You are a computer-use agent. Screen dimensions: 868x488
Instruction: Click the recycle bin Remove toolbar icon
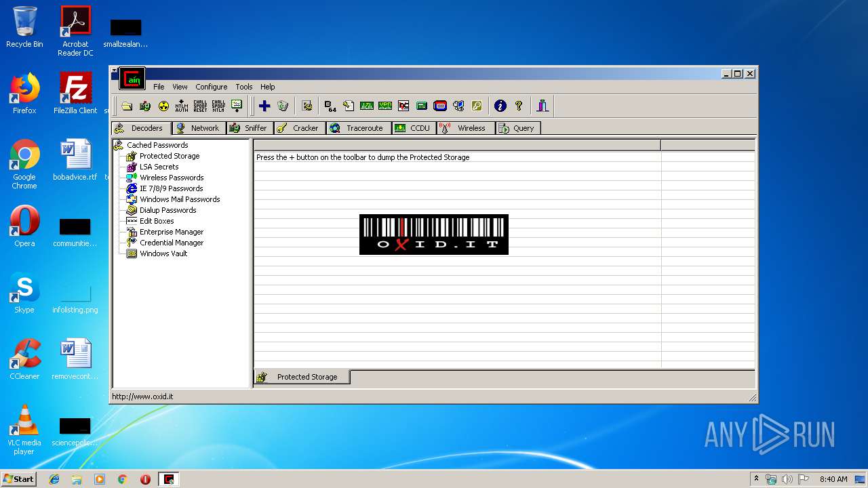[x=283, y=106]
